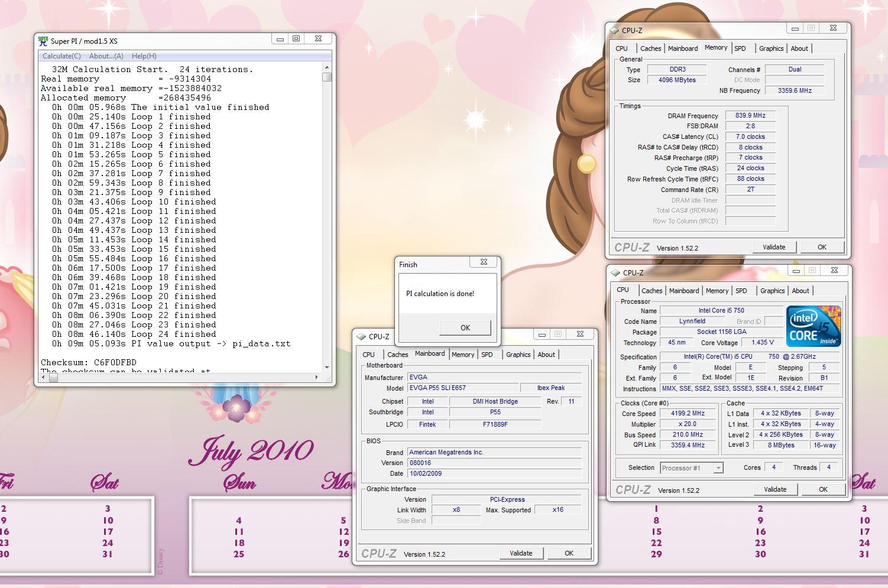Open Caches tab in the CPU-tab CPU-Z window

(x=652, y=291)
